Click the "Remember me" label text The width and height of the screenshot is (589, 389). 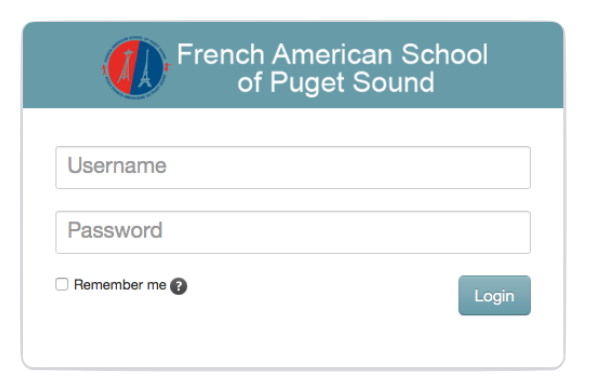120,285
